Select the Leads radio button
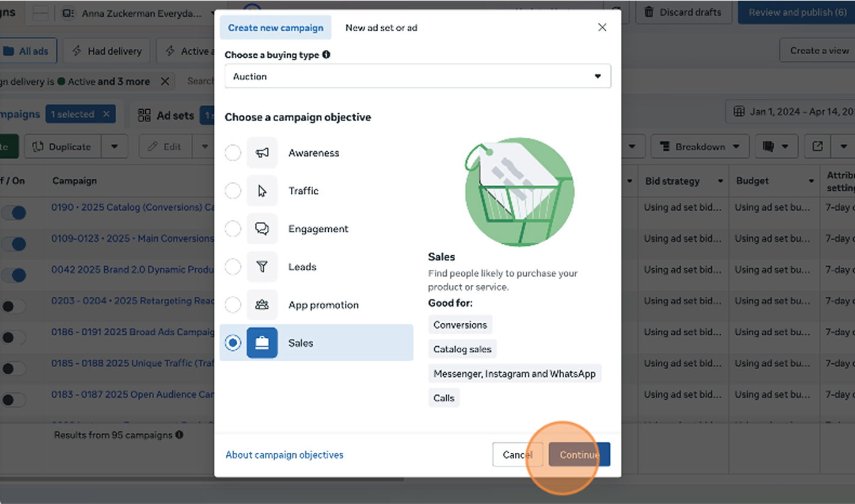The height and width of the screenshot is (504, 855). tap(233, 267)
